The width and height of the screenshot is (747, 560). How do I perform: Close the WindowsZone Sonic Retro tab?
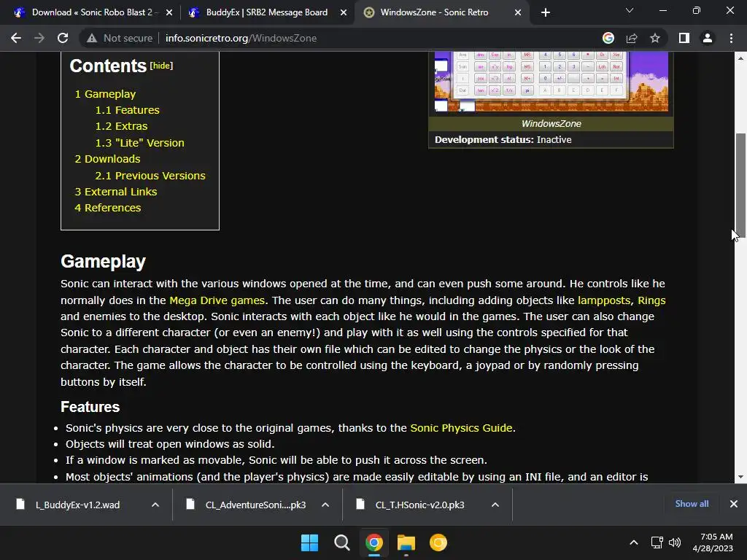pos(518,12)
